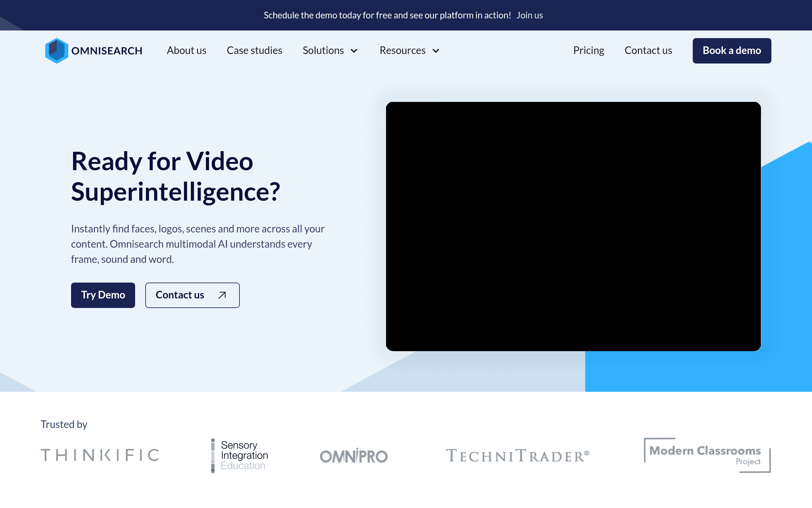The width and height of the screenshot is (812, 508).
Task: Click the black video player area
Action: coord(573,226)
